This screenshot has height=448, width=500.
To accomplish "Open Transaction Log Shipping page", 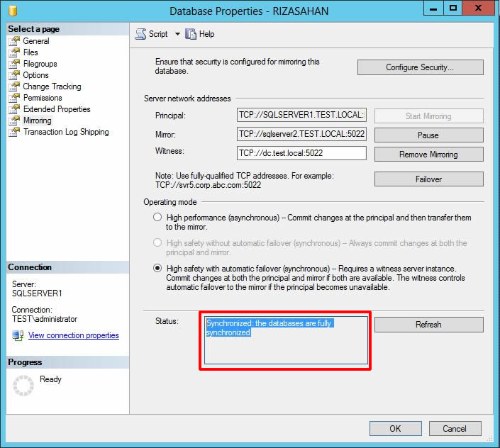I will 66,132.
